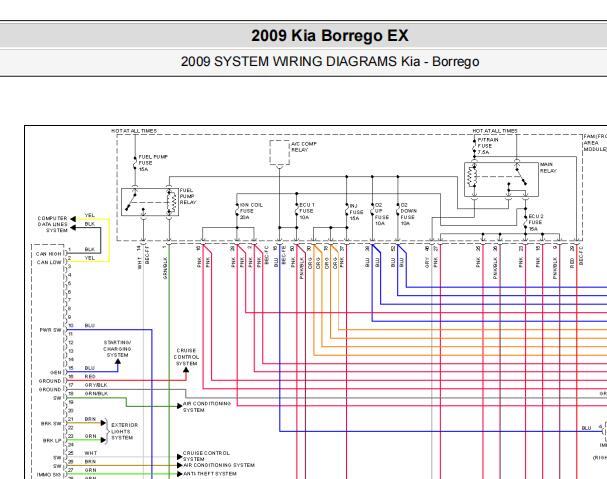The width and height of the screenshot is (607, 479).
Task: Select the GEN pin label
Action: click(x=56, y=373)
